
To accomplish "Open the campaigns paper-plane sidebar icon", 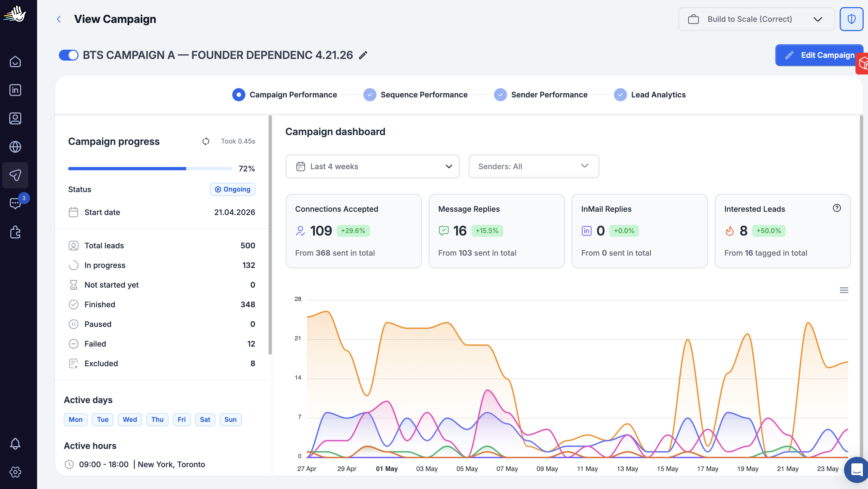I will [15, 175].
